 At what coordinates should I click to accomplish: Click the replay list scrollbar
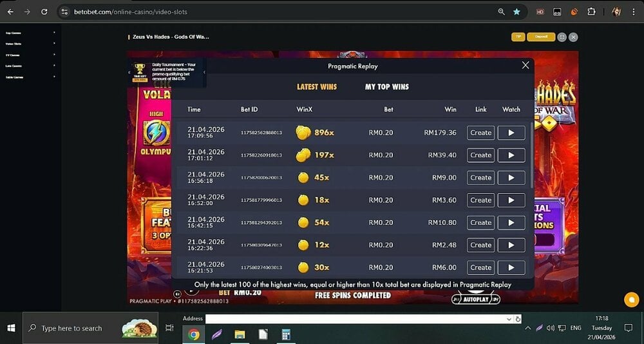(x=531, y=155)
